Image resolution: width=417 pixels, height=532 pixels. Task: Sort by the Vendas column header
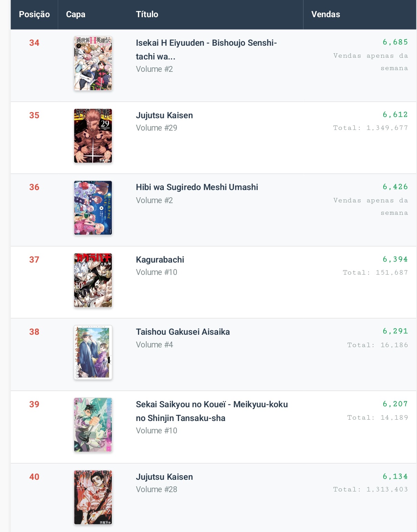click(325, 14)
